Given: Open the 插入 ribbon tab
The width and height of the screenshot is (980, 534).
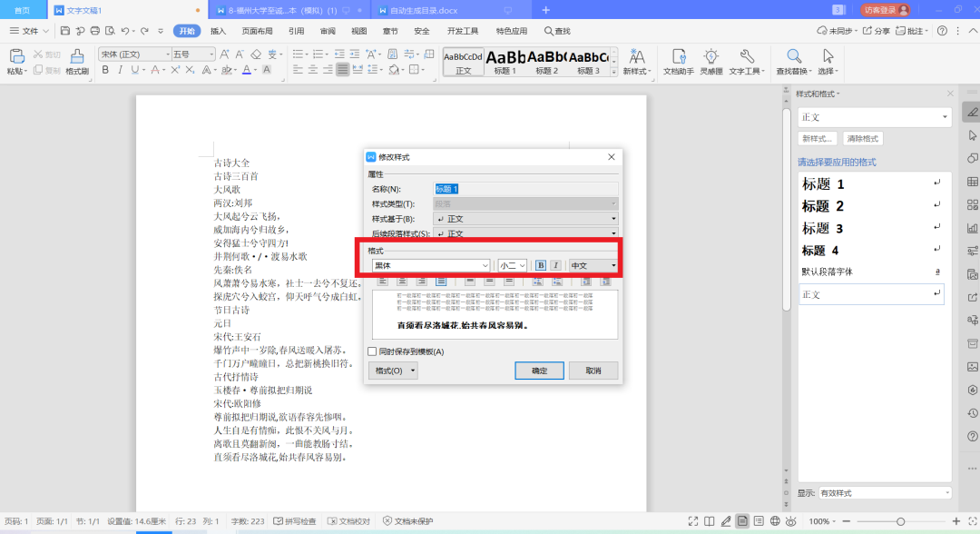Looking at the screenshot, I should pyautogui.click(x=218, y=31).
